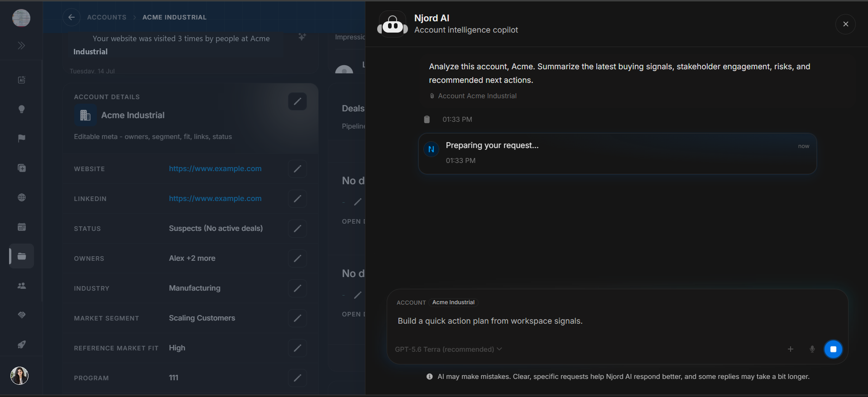Click the back arrow button next to Accounts

72,17
